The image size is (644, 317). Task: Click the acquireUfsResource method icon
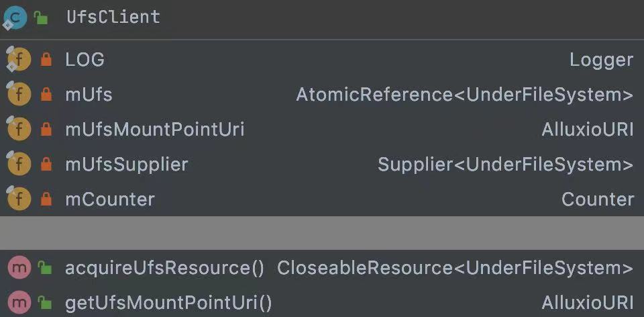19,268
